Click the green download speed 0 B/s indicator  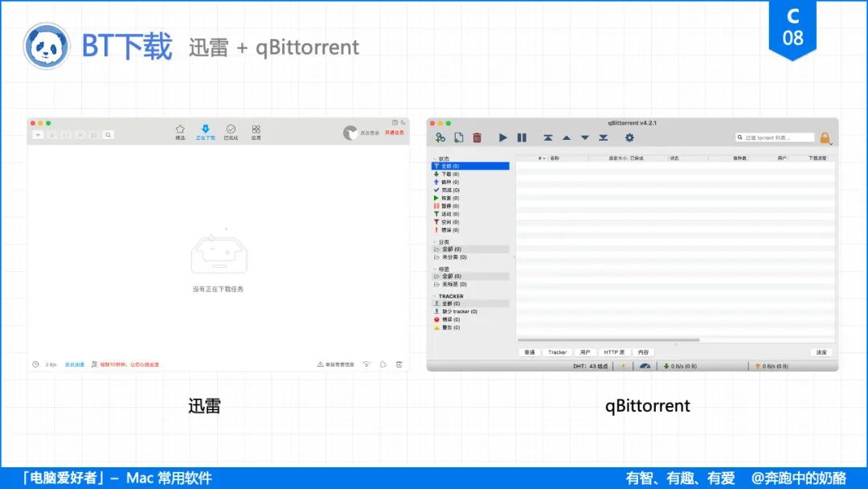pyautogui.click(x=680, y=366)
